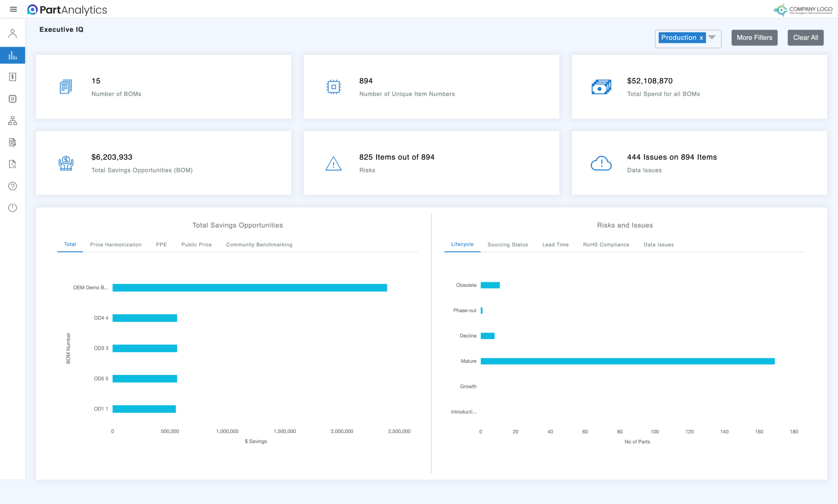Open the chip component sidebar icon
The height and width of the screenshot is (504, 838).
tap(13, 99)
